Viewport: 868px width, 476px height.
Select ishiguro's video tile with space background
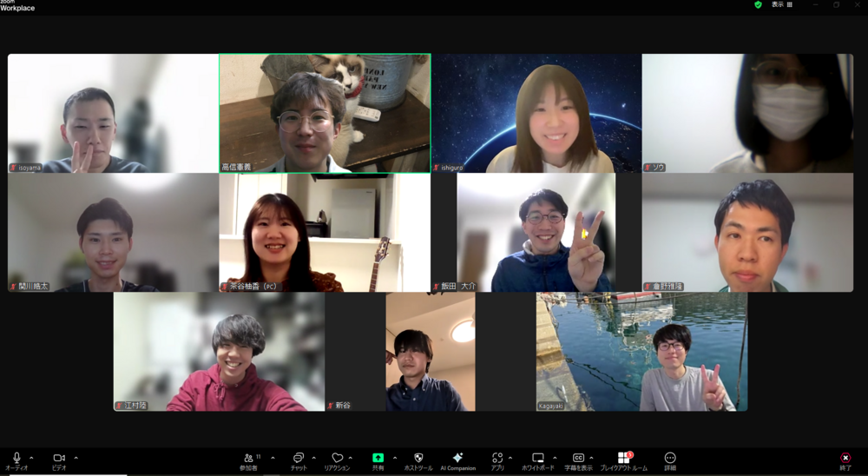[x=536, y=113]
